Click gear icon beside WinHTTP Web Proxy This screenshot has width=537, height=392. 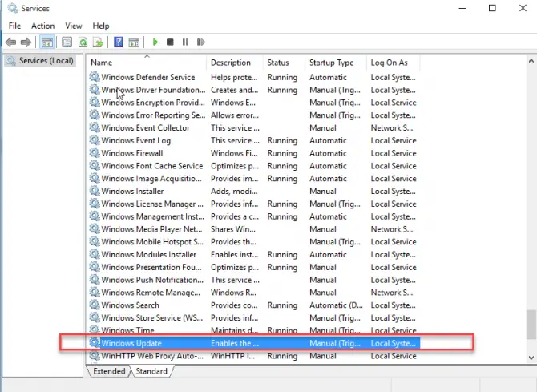95,355
